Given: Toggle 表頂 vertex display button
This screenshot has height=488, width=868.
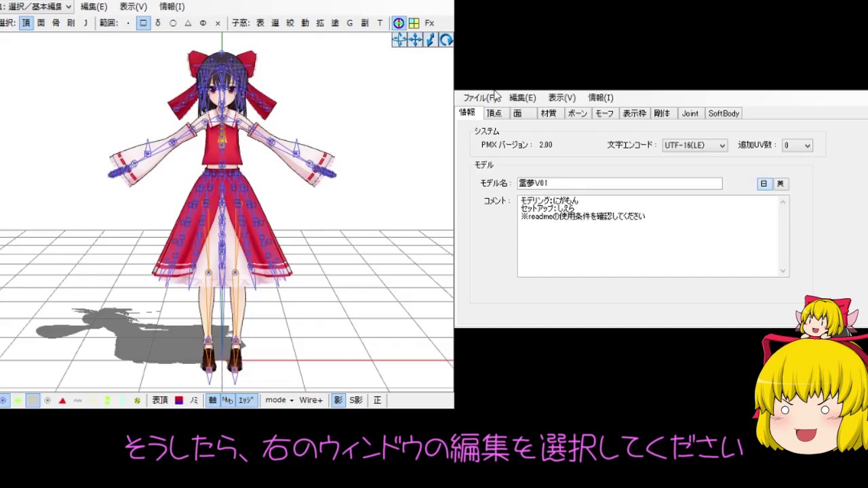Looking at the screenshot, I should (x=160, y=401).
